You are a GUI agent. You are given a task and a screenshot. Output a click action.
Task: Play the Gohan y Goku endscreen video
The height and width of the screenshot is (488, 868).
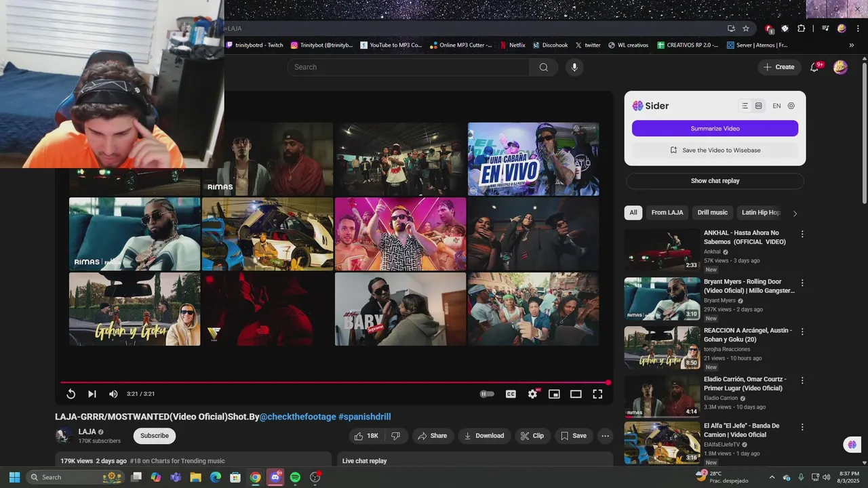point(134,309)
